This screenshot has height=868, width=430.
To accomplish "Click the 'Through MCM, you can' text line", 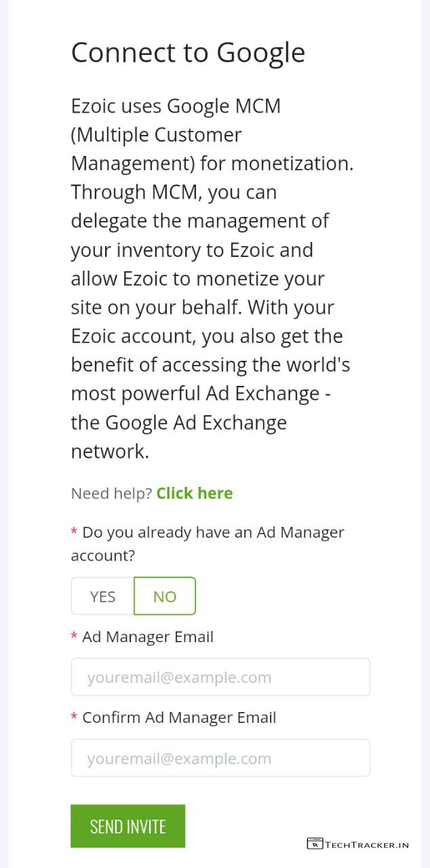I will click(174, 192).
